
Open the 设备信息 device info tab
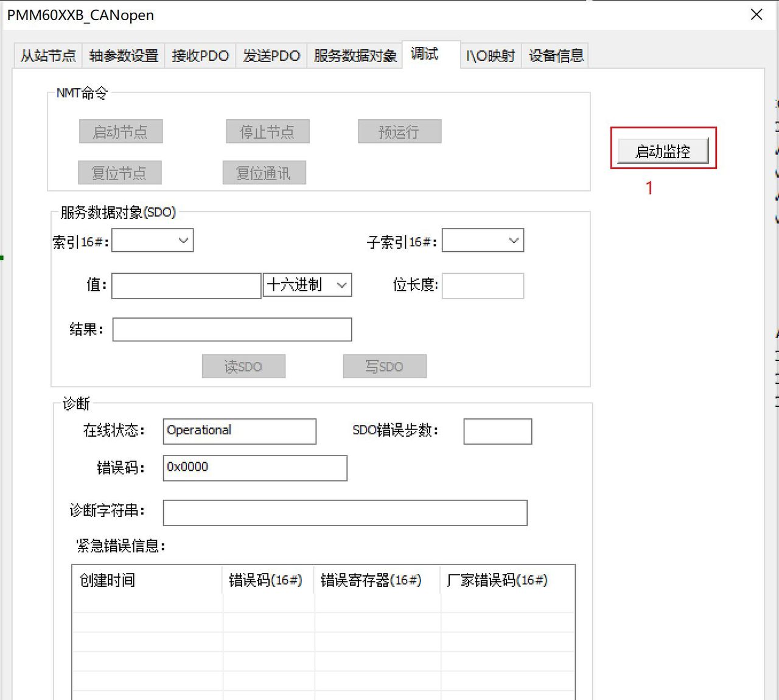click(554, 55)
